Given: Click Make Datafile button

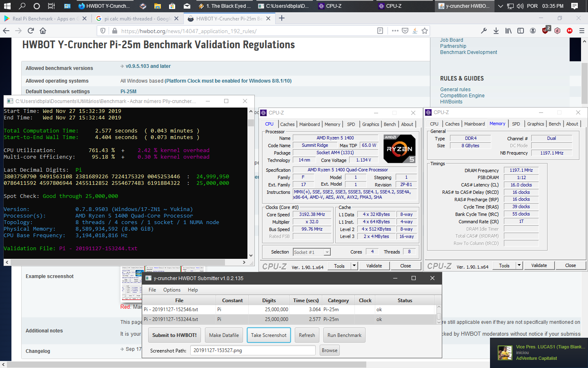Looking at the screenshot, I should click(x=224, y=335).
